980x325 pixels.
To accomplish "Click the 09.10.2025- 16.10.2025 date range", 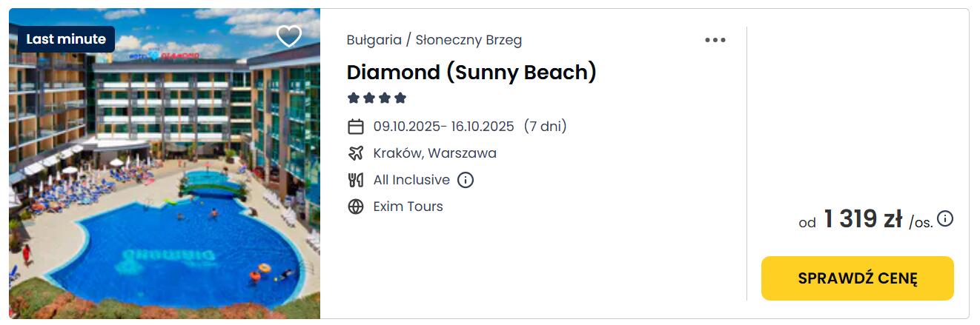I will coord(443,127).
